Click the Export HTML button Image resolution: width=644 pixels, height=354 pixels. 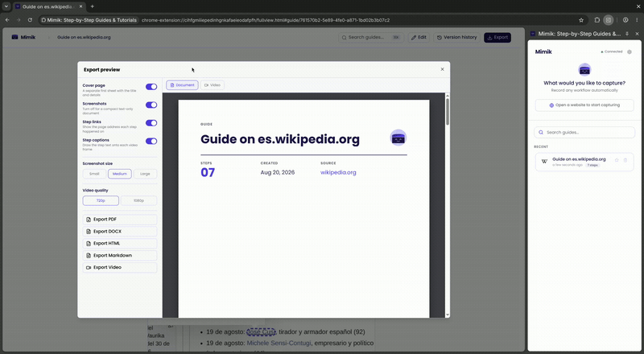[120, 243]
